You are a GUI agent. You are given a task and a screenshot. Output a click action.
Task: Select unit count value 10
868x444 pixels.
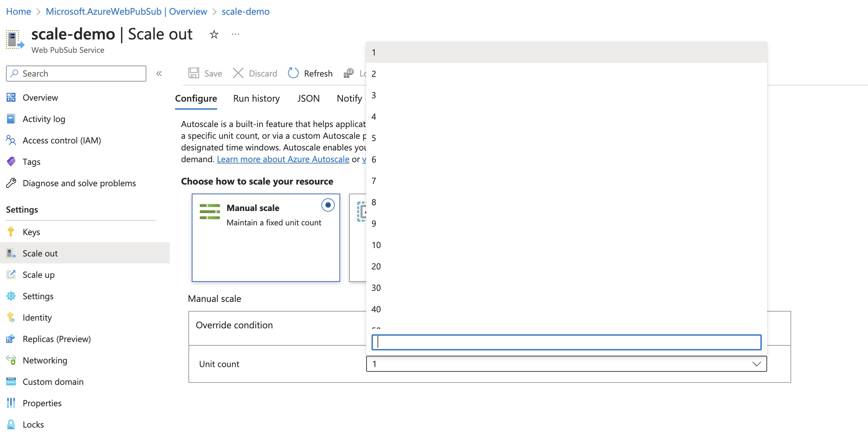click(x=376, y=245)
